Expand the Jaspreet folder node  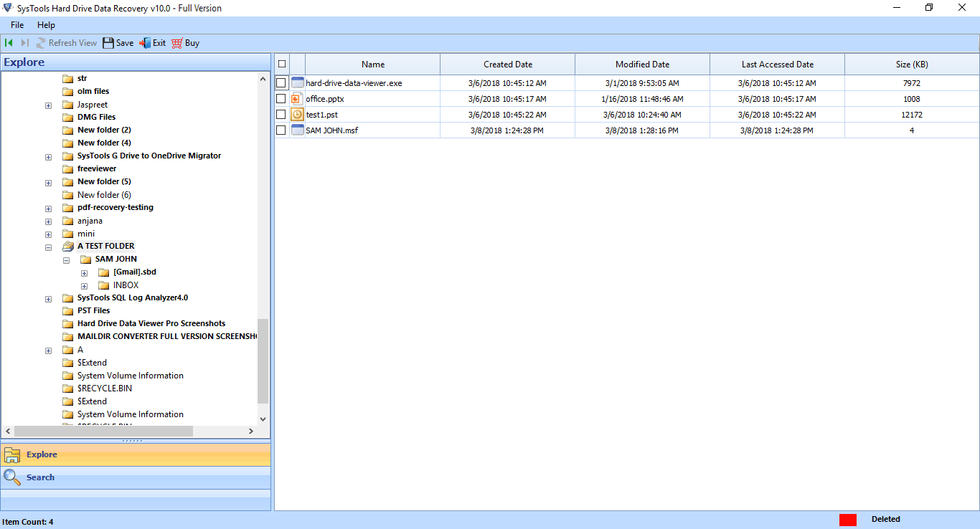48,105
